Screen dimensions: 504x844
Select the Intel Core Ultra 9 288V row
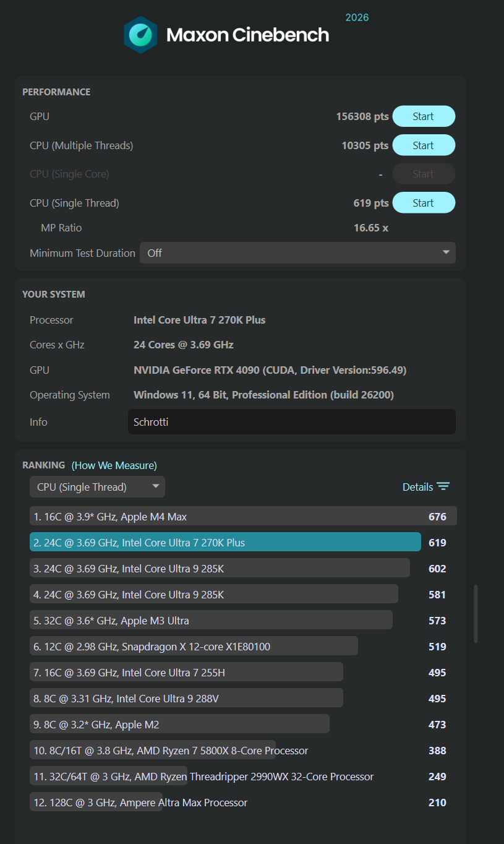(186, 699)
